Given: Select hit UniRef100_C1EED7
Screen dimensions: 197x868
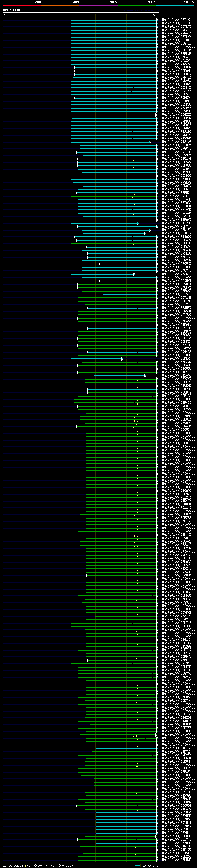Looking at the screenshot, I should click(177, 243).
